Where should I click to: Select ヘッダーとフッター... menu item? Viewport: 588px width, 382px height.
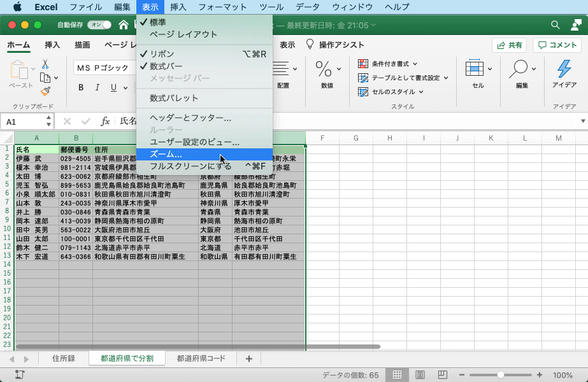point(204,118)
